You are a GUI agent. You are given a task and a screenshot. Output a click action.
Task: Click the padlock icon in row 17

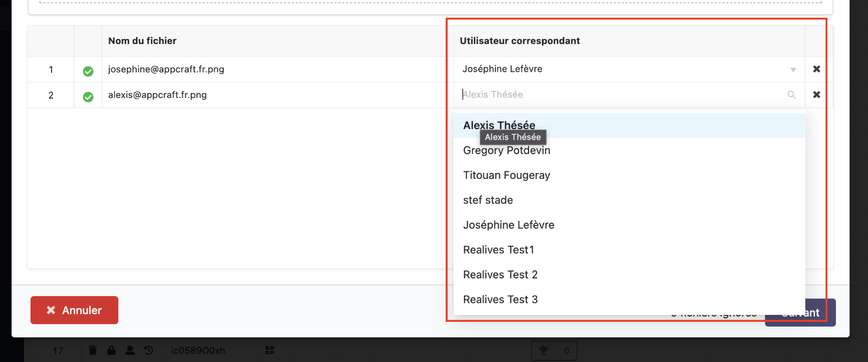(x=111, y=350)
